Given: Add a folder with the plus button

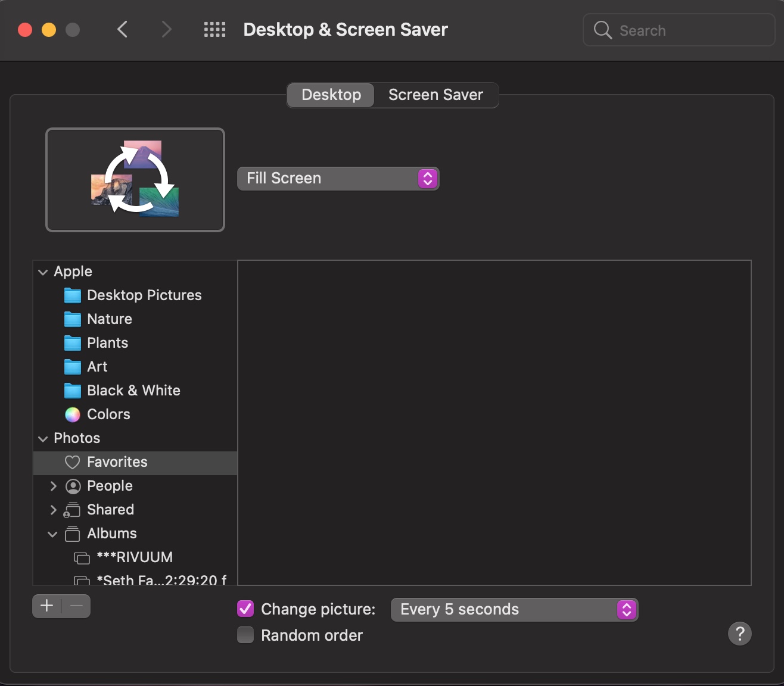Looking at the screenshot, I should point(47,606).
